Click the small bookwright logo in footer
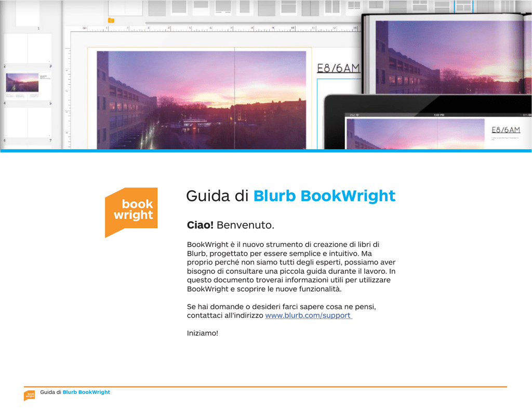The image size is (532, 411). pyautogui.click(x=30, y=395)
